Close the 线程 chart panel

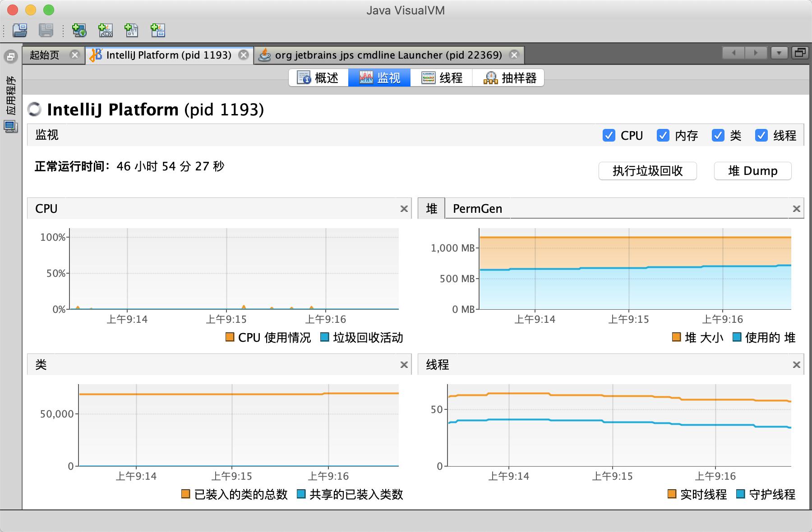796,365
